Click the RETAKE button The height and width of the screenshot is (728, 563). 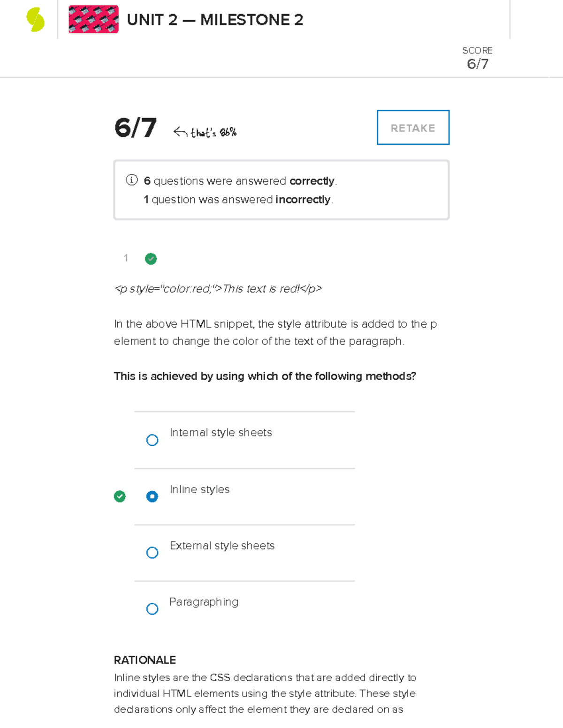coord(412,128)
